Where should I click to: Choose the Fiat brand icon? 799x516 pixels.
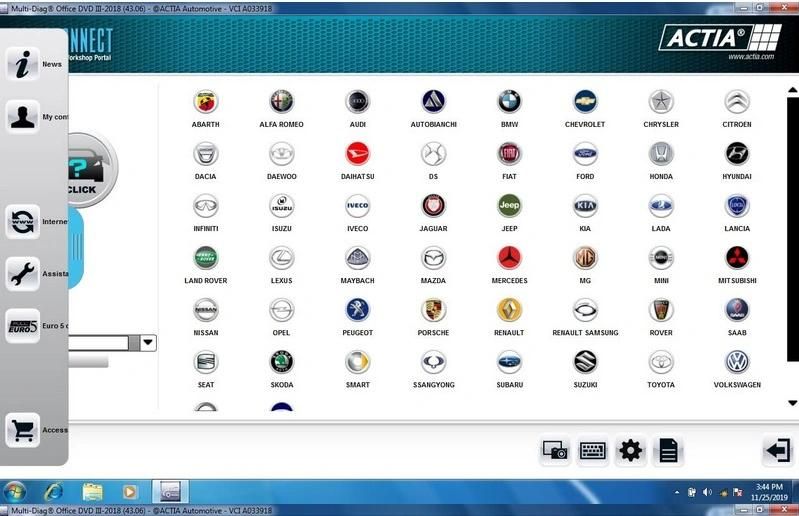point(509,154)
